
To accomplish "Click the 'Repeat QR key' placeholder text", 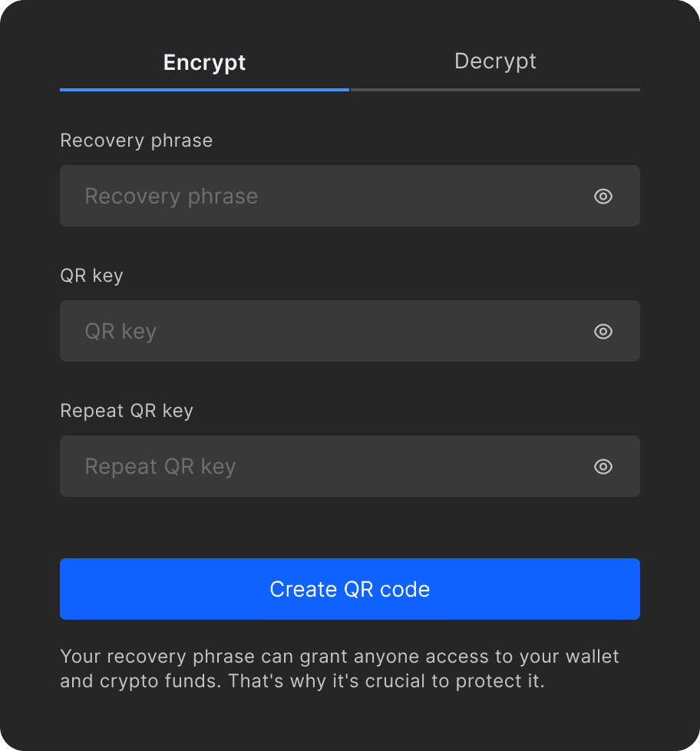I will tap(160, 467).
